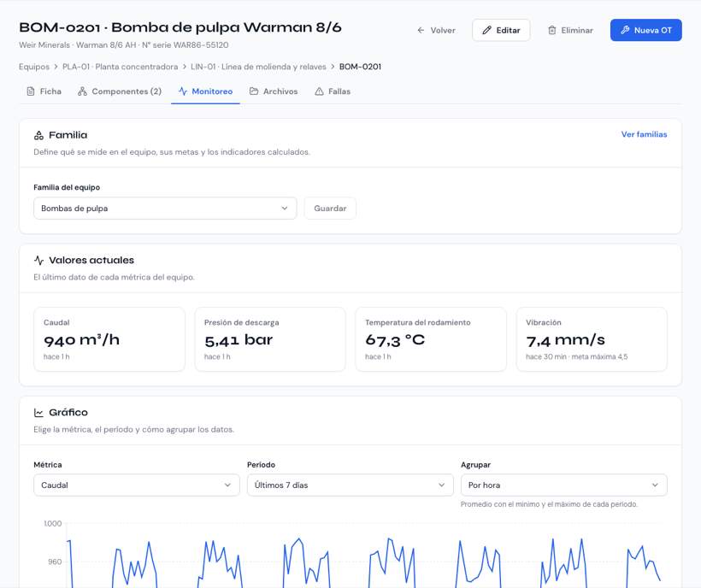
Task: Click the page title BOM-0201 · Bomba de pulpa Warman 8/6
Action: [x=180, y=27]
